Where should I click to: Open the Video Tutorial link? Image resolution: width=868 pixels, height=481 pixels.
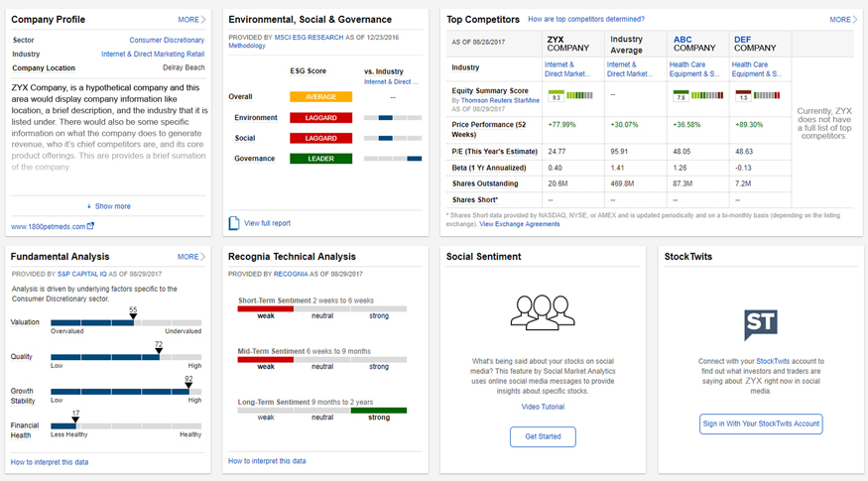[x=543, y=407]
